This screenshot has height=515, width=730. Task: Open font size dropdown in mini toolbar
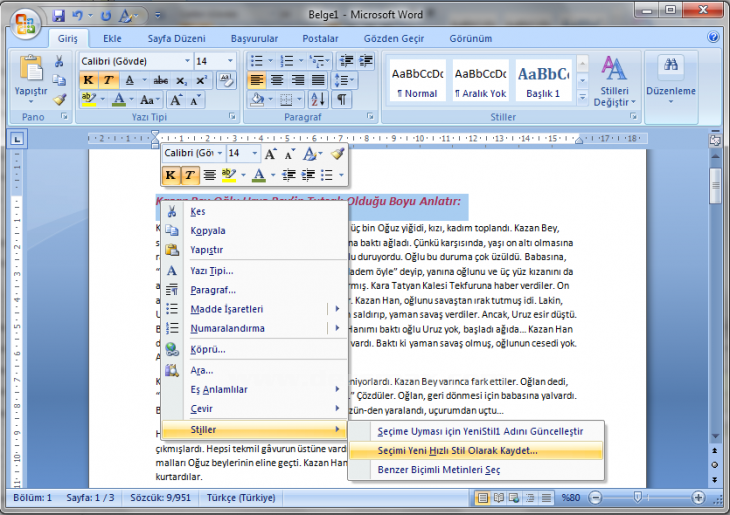click(254, 153)
